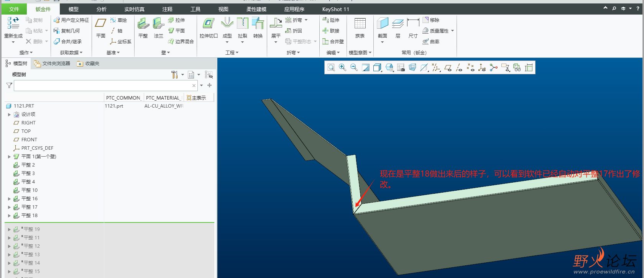Screen dimensions: 644x278
Task: Click the Bend Back (折回) tool
Action: tap(294, 31)
